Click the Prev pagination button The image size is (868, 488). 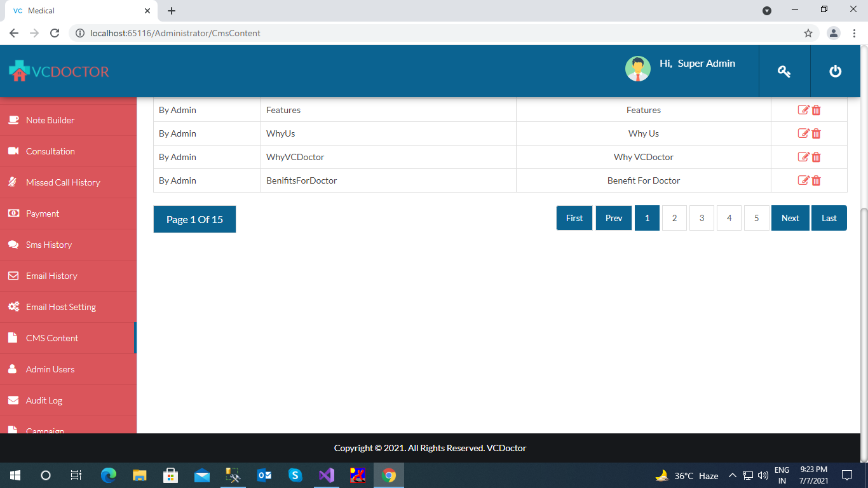[613, 218]
